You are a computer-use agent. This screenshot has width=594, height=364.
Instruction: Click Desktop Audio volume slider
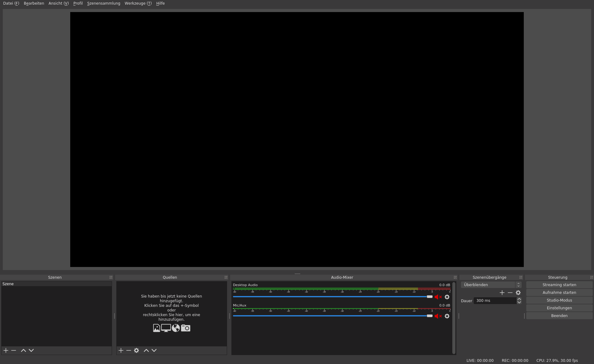click(x=429, y=297)
